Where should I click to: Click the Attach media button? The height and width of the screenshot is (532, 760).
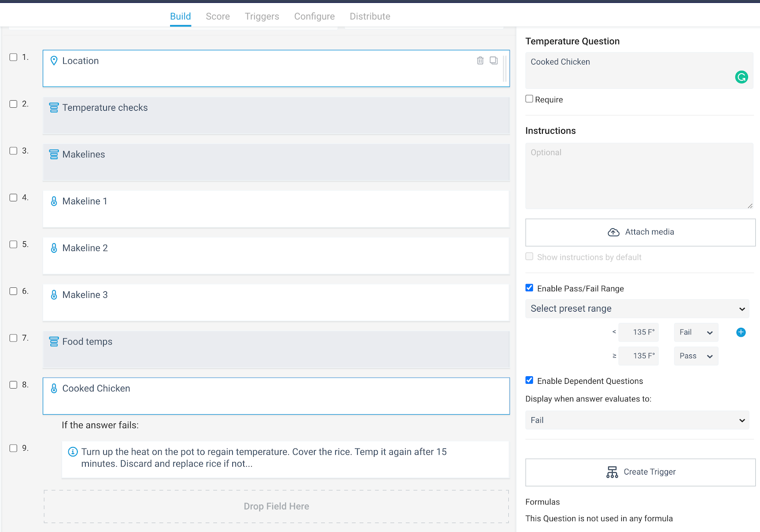click(640, 232)
